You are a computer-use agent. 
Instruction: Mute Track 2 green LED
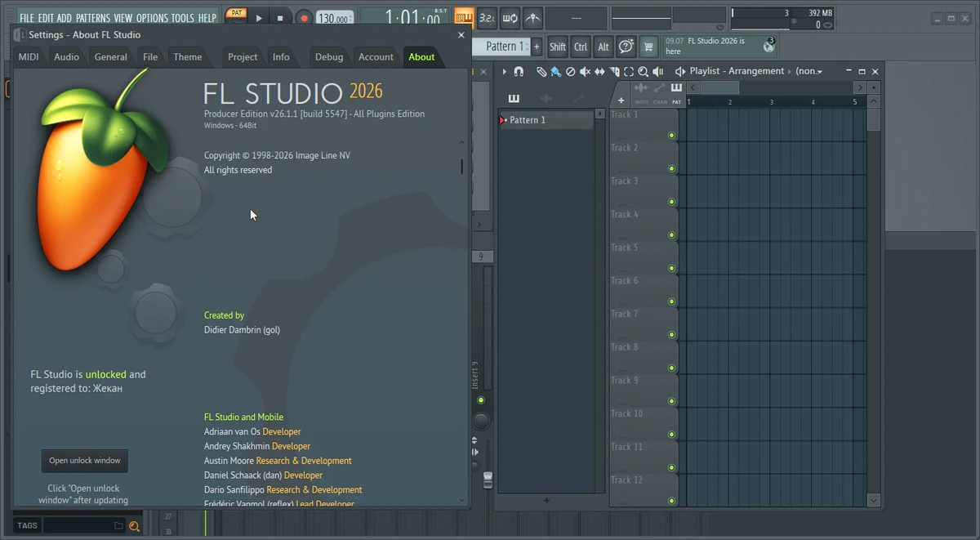click(672, 168)
